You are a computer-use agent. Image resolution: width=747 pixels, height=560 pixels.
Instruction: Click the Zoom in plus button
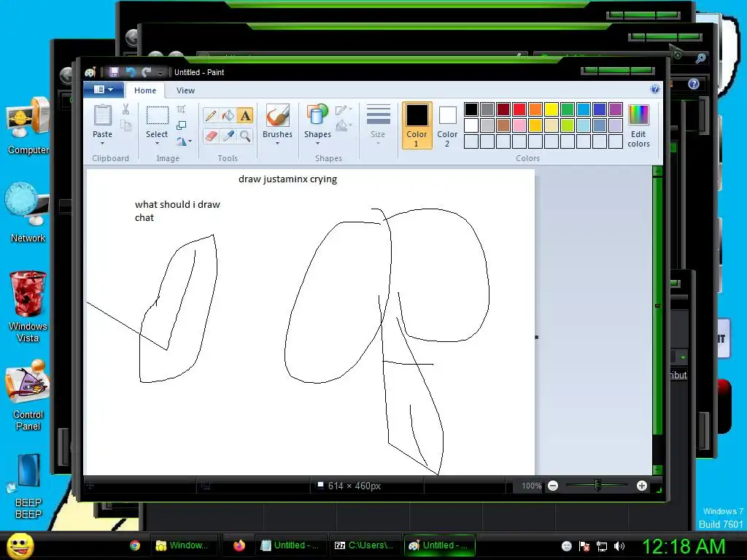coord(642,486)
